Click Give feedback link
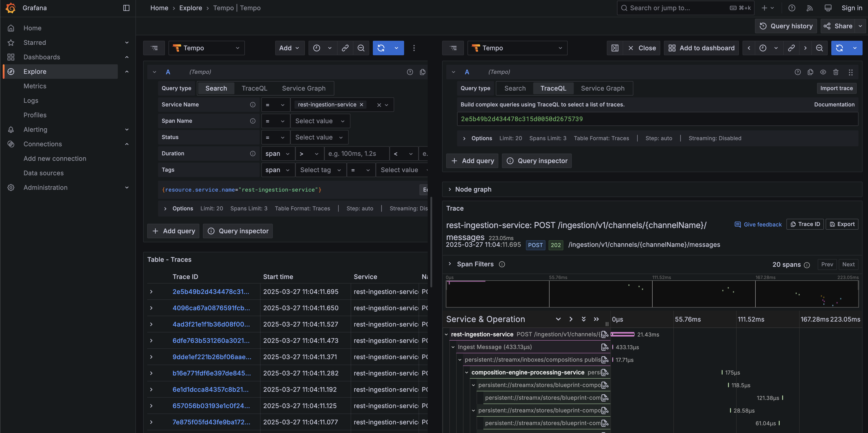Image resolution: width=868 pixels, height=433 pixels. [x=758, y=225]
